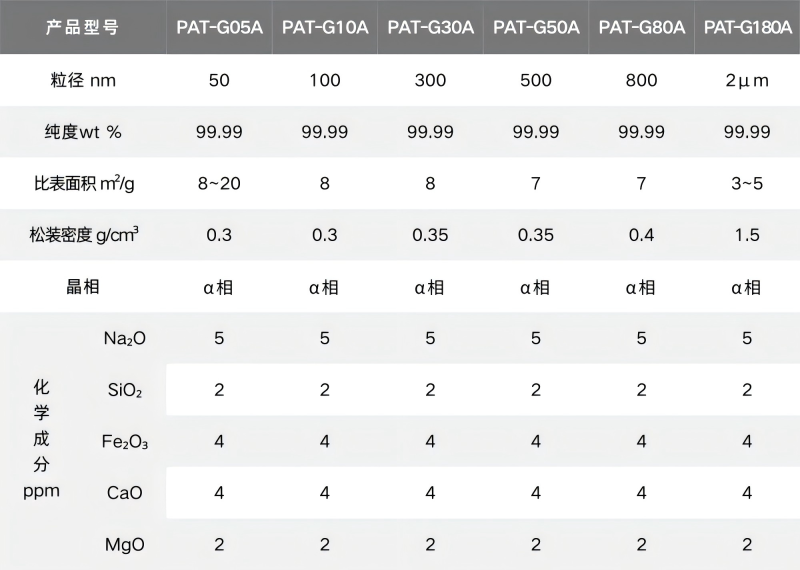
Task: Click the PAT-G05A column header
Action: tap(219, 28)
